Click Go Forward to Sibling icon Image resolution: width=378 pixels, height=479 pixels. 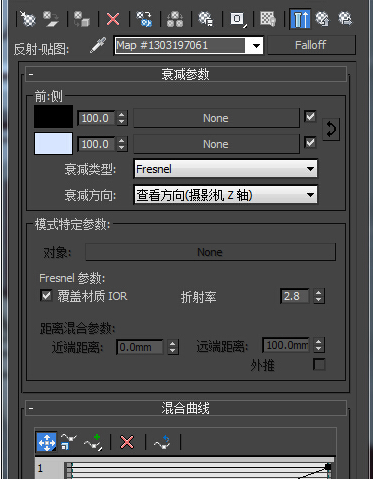pyautogui.click(x=345, y=19)
